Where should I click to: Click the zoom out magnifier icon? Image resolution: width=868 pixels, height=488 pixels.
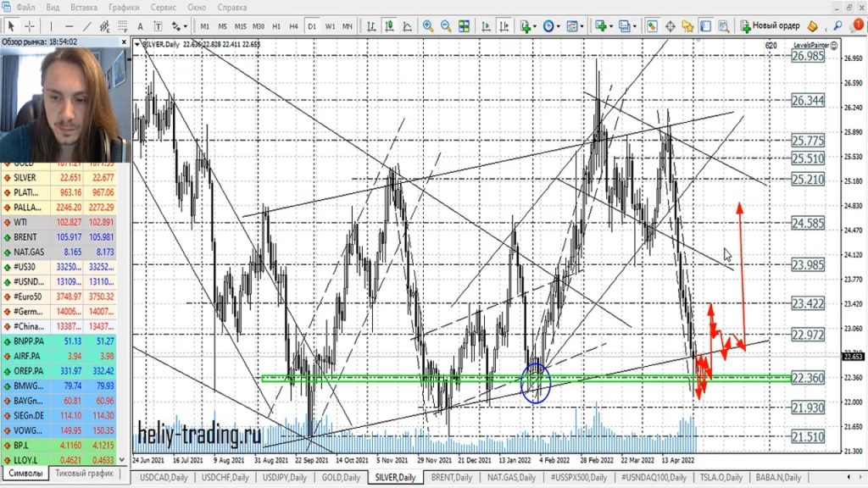pyautogui.click(x=447, y=26)
